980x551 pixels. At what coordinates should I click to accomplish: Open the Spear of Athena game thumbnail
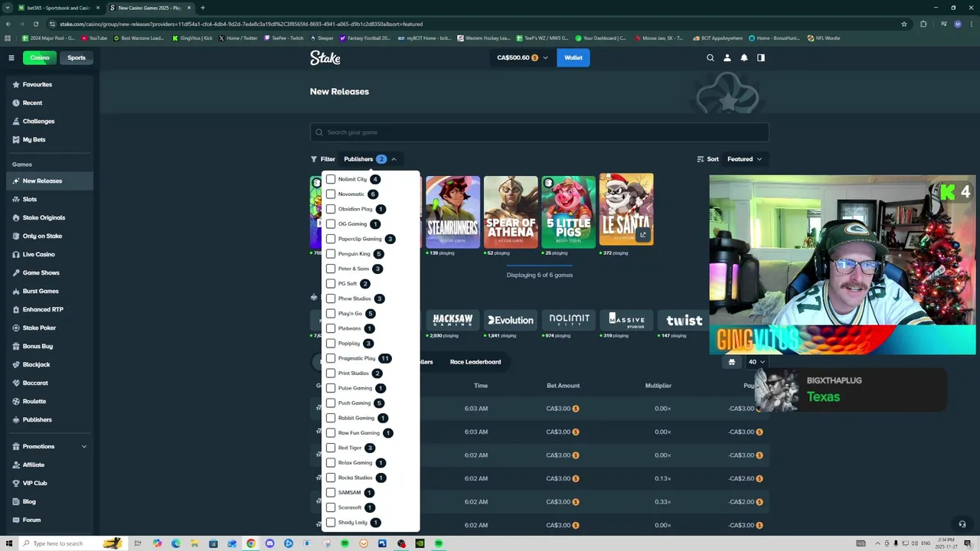(511, 210)
